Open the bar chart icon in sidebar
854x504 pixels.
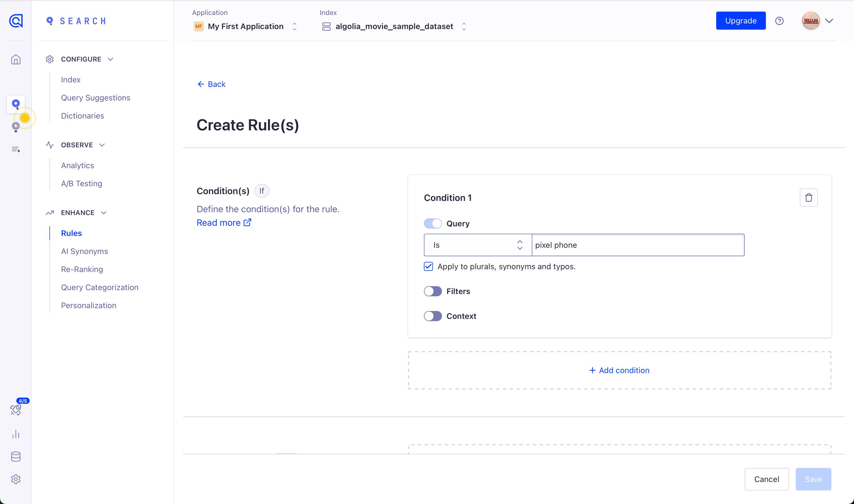(x=16, y=434)
